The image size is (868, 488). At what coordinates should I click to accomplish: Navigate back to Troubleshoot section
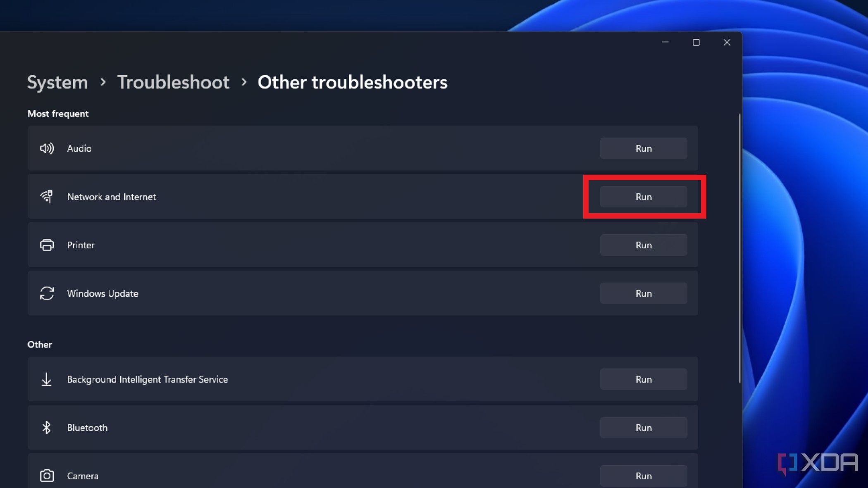(x=173, y=82)
